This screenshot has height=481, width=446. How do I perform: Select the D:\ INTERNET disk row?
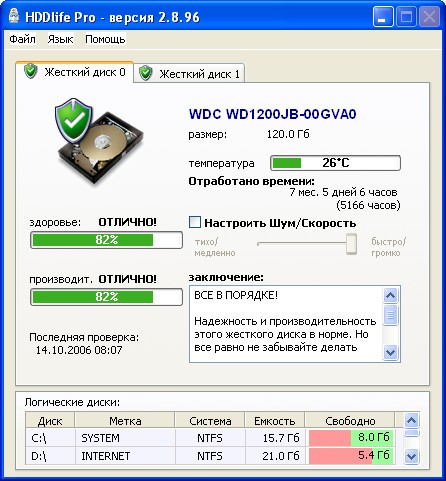point(210,456)
